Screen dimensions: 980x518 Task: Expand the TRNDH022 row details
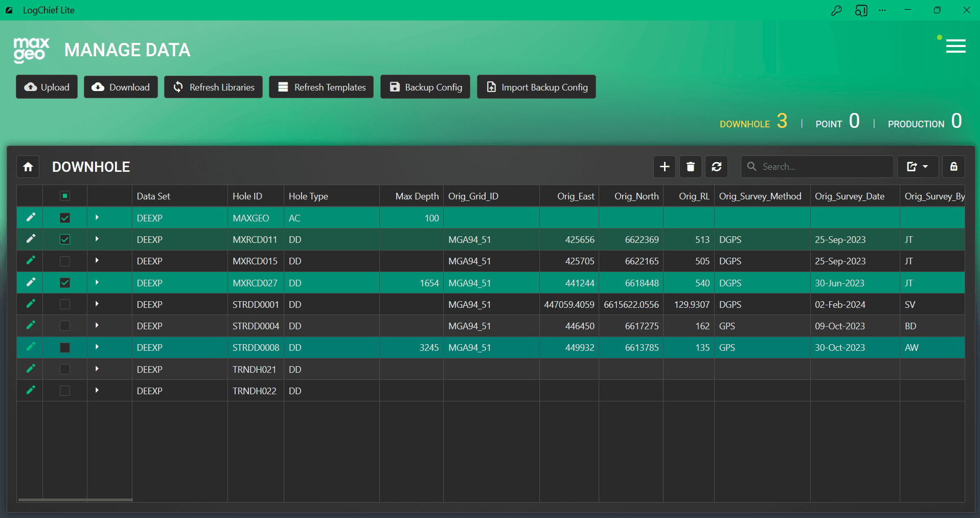pyautogui.click(x=97, y=390)
